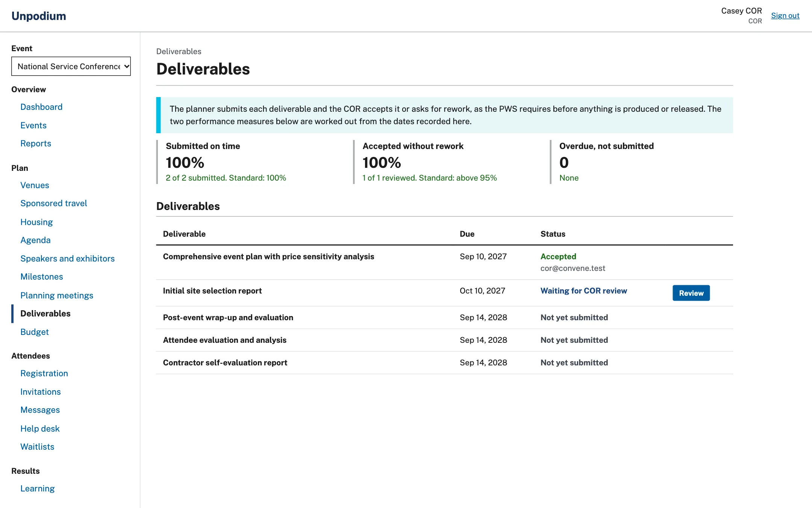This screenshot has height=508, width=812.
Task: Click 'Post-event wrap-up and evaluation' row
Action: coord(444,318)
